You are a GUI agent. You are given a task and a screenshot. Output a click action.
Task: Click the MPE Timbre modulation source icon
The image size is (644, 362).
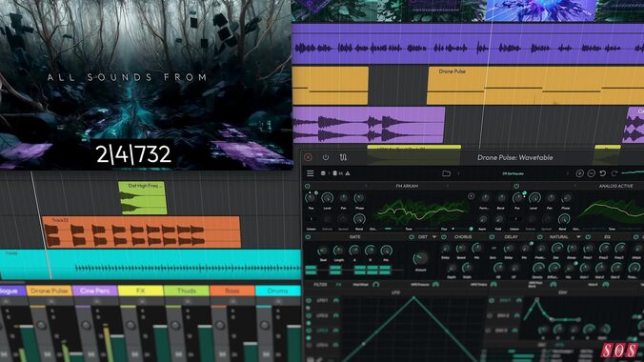(x=493, y=284)
